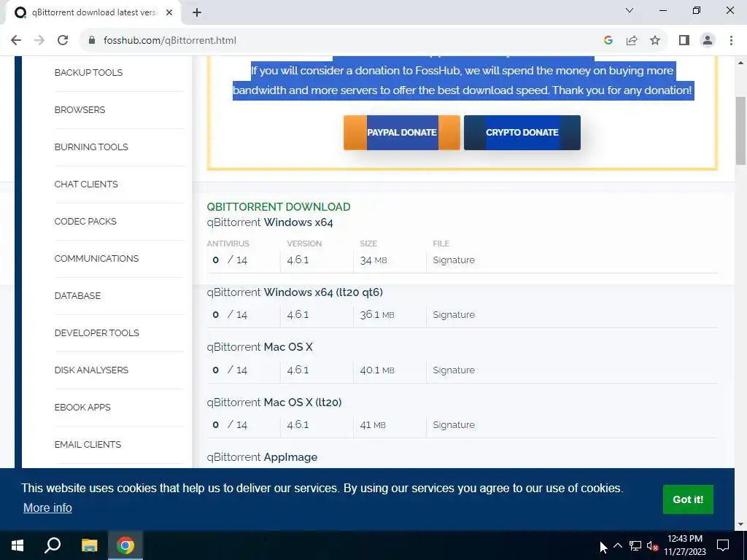Viewport: 747px width, 560px height.
Task: Click the QBITTORRENT DOWNLOAD heading
Action: (x=279, y=206)
